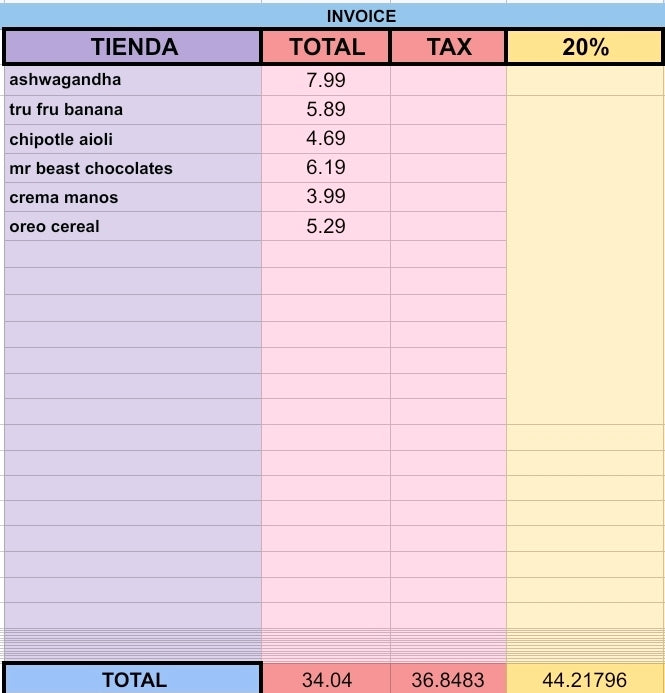Select the 7.99 price cell
This screenshot has height=693, width=665.
click(326, 80)
